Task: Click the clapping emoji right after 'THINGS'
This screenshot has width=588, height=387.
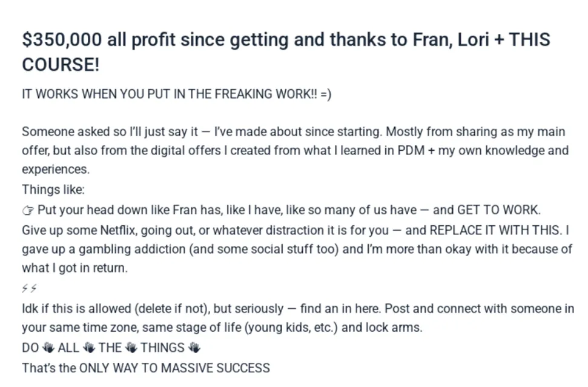Action: tap(194, 348)
